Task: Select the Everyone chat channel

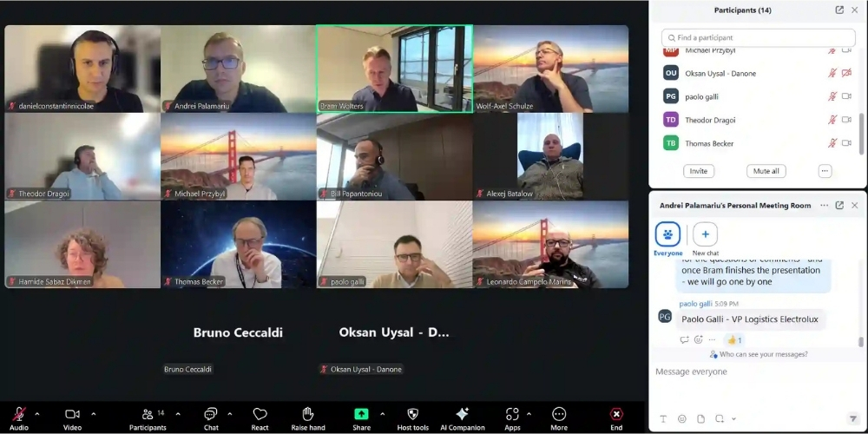Action: (667, 235)
